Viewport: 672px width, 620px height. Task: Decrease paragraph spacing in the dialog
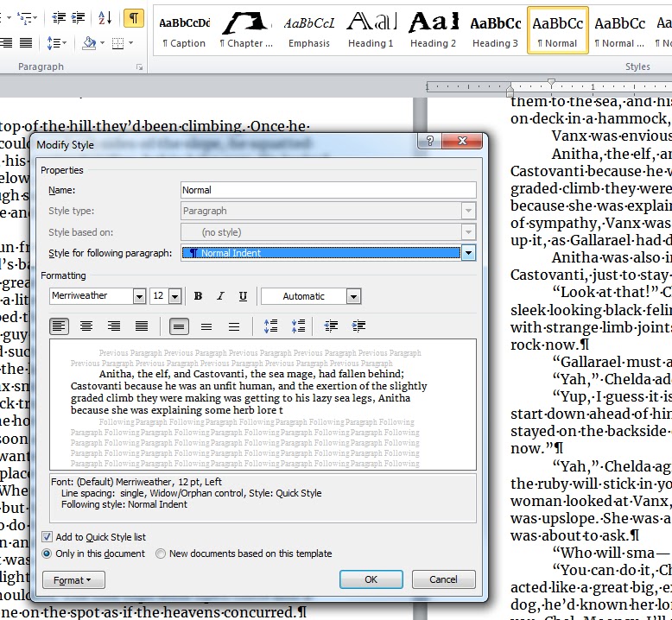(x=298, y=326)
